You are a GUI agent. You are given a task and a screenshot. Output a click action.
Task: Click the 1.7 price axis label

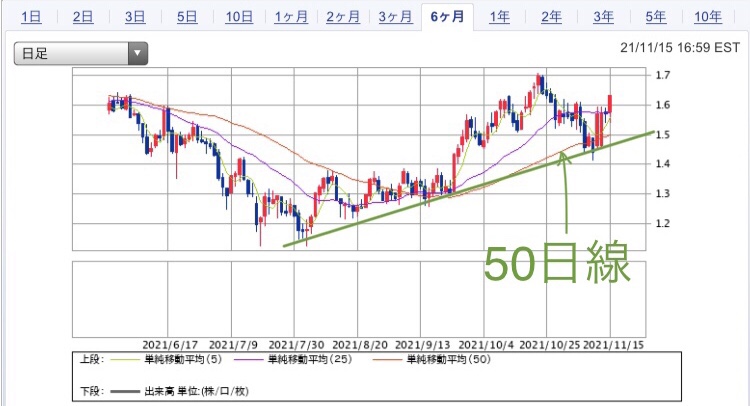pos(662,75)
